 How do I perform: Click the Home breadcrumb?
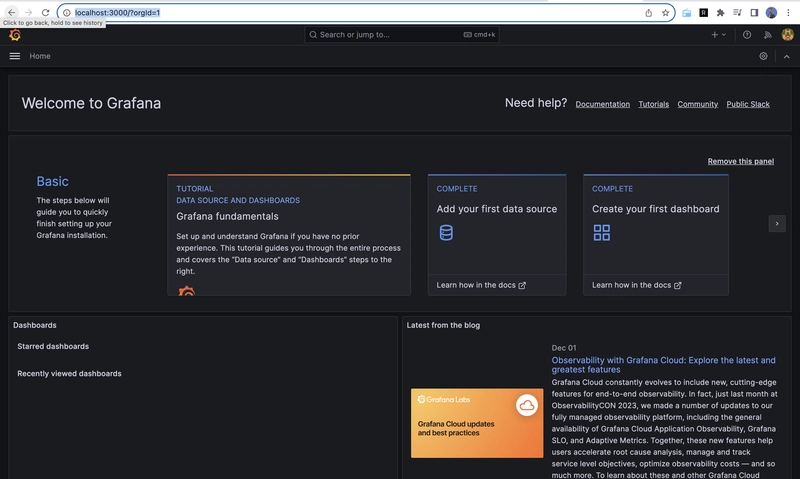[x=40, y=56]
